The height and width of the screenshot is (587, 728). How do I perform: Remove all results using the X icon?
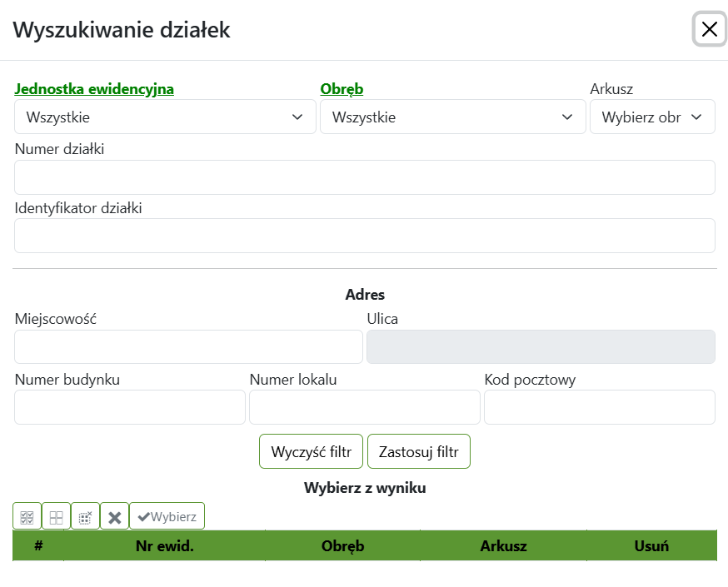(x=114, y=515)
